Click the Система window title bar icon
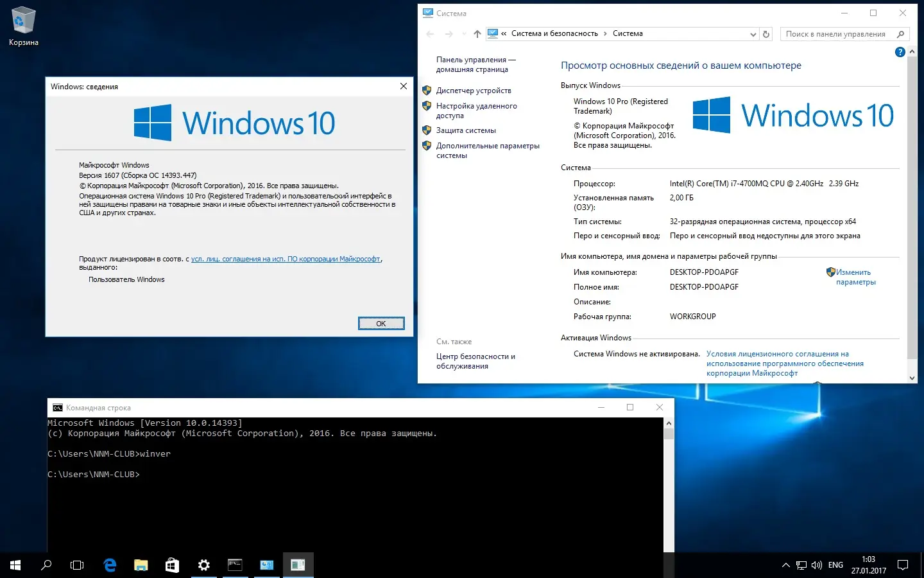The image size is (924, 578). point(428,13)
